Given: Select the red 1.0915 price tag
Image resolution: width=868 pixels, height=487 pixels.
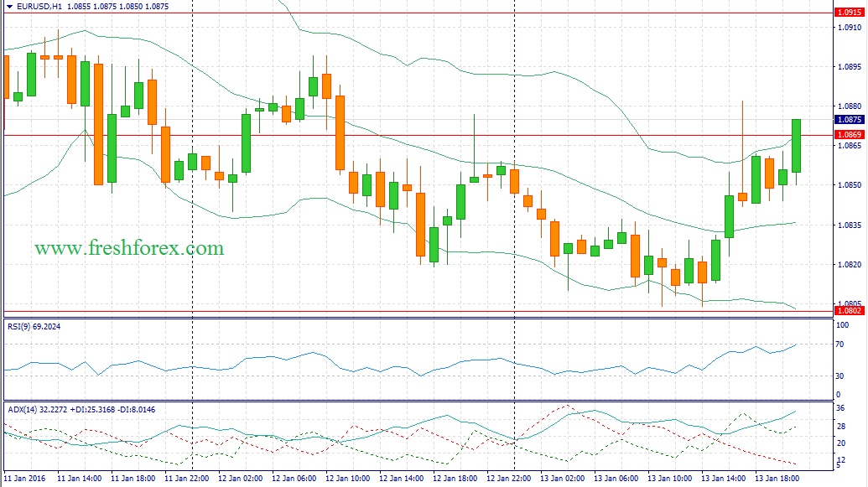Looking at the screenshot, I should tap(850, 13).
